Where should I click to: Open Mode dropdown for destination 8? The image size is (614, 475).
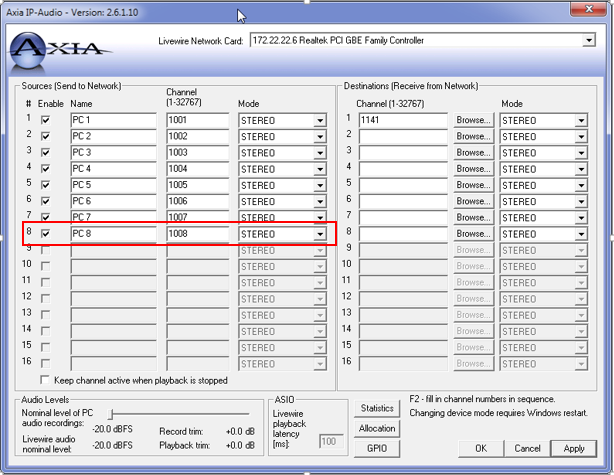[581, 234]
